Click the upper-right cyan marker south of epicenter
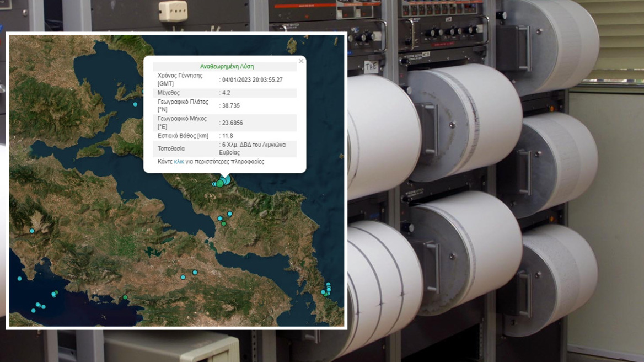644x362 pixels. 230,214
